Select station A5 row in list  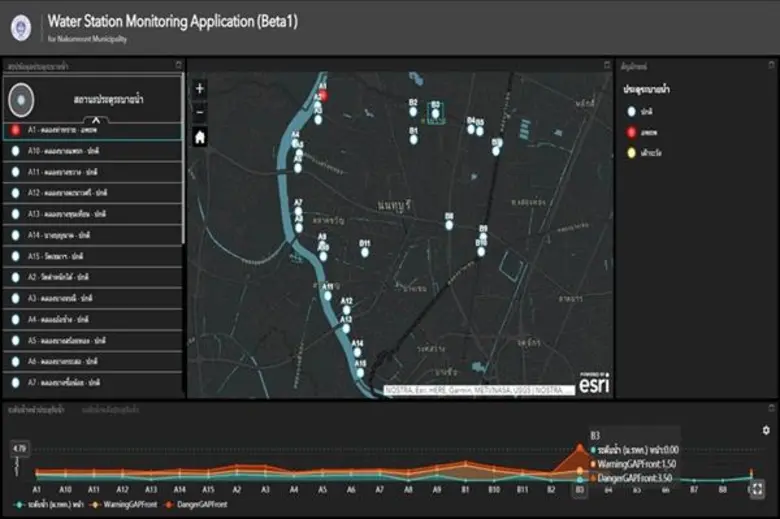[x=93, y=340]
